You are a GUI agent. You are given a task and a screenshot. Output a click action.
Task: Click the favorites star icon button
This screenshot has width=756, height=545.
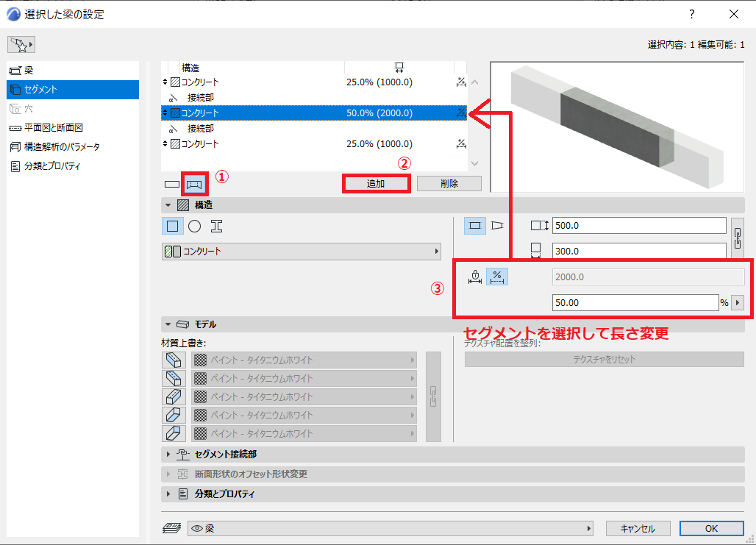pyautogui.click(x=21, y=45)
